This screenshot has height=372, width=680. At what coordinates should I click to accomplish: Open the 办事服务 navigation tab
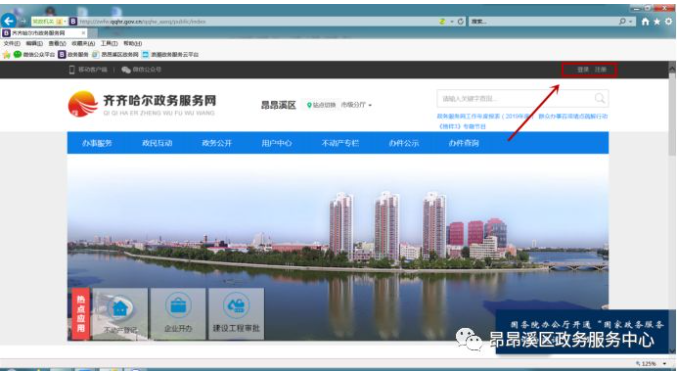pos(97,143)
